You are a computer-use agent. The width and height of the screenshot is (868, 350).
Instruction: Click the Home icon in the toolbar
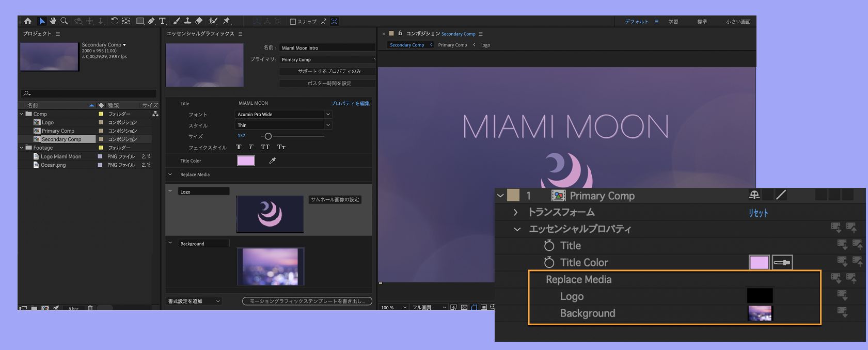point(28,21)
